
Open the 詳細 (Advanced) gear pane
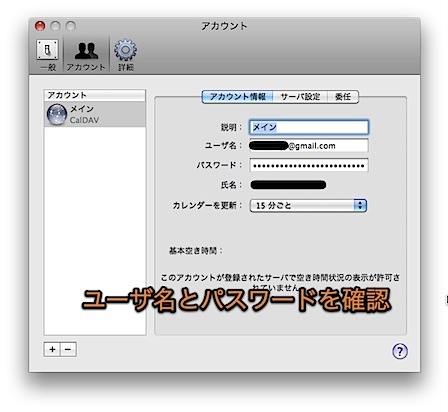125,55
